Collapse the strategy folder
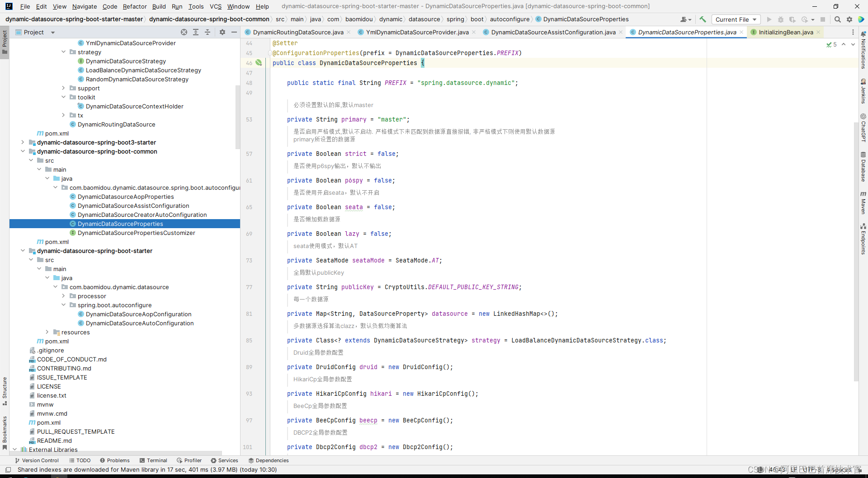This screenshot has width=868, height=478. (63, 52)
